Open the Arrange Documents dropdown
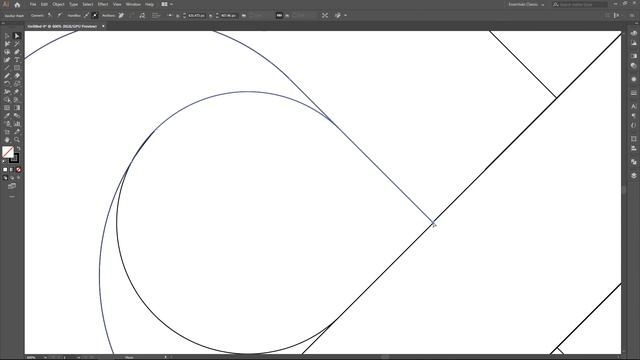Image resolution: width=640 pixels, height=360 pixels. pyautogui.click(x=167, y=4)
